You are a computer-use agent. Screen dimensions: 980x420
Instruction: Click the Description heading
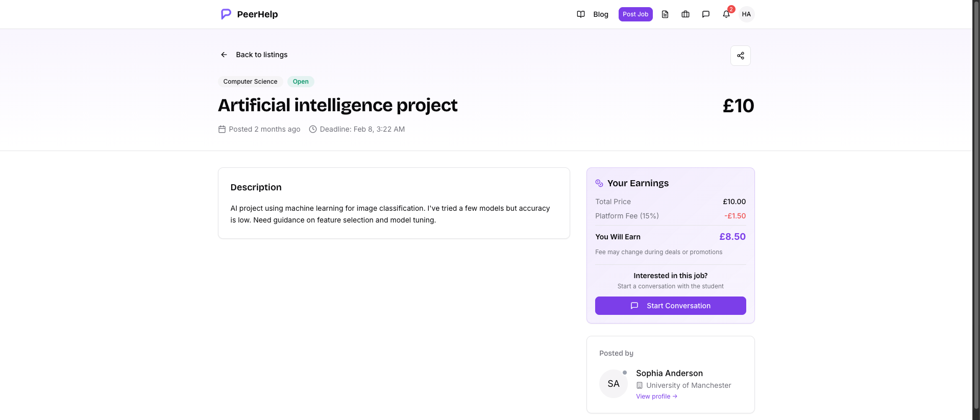coord(256,187)
